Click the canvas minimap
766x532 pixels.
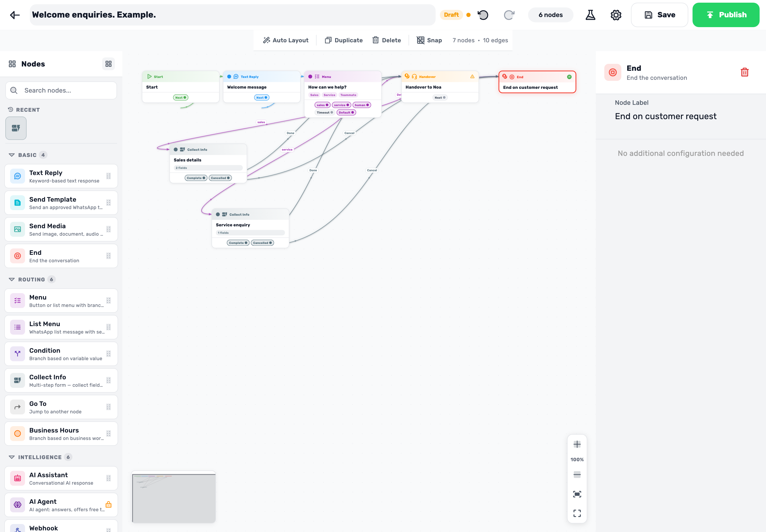174,497
